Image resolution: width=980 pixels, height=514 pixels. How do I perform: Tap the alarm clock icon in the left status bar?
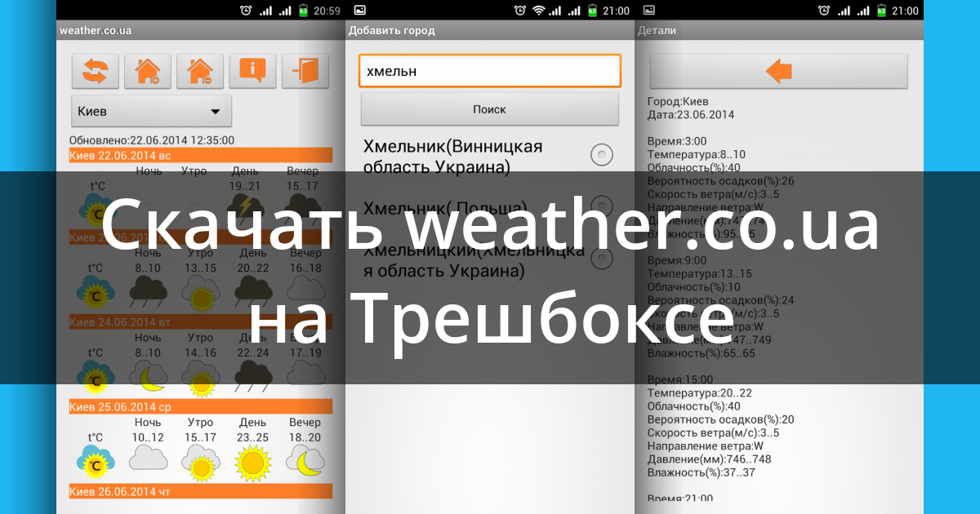tap(246, 11)
